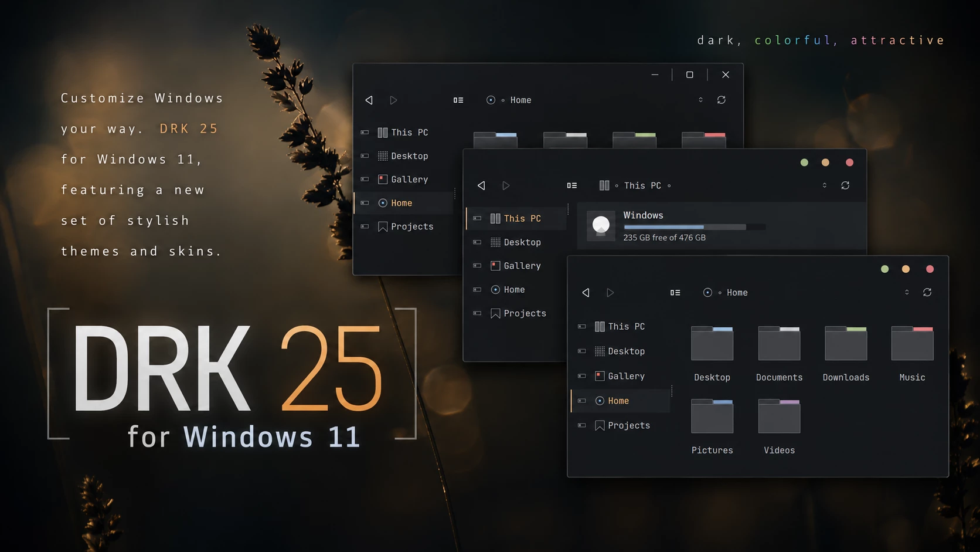Click green window button of front window
This screenshot has height=552, width=980.
pyautogui.click(x=884, y=269)
